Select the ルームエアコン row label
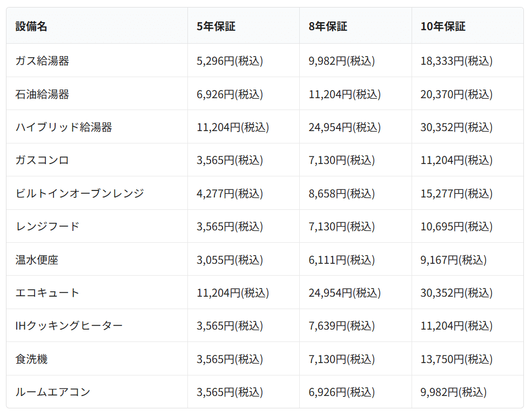 click(53, 392)
